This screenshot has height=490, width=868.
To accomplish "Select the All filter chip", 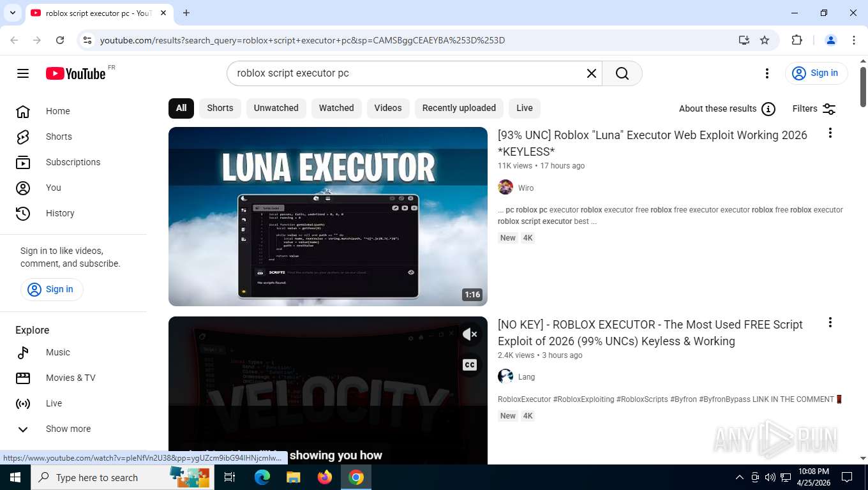I will [181, 108].
